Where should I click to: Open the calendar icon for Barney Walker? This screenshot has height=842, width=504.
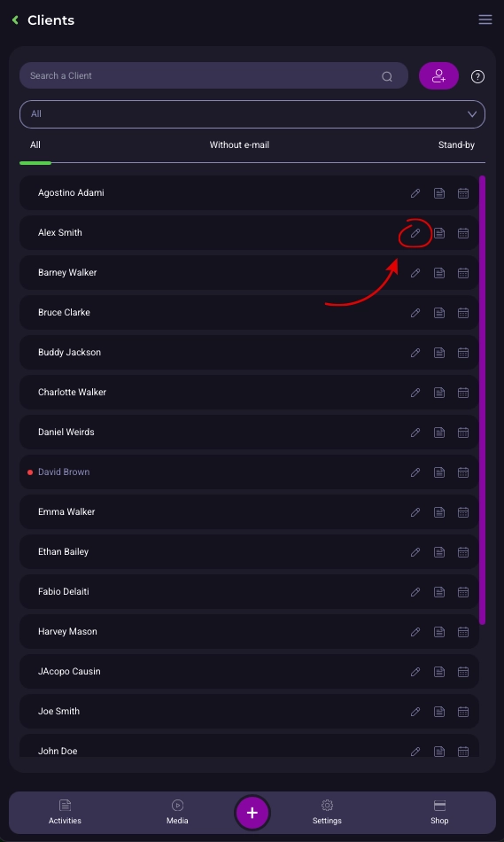[463, 273]
